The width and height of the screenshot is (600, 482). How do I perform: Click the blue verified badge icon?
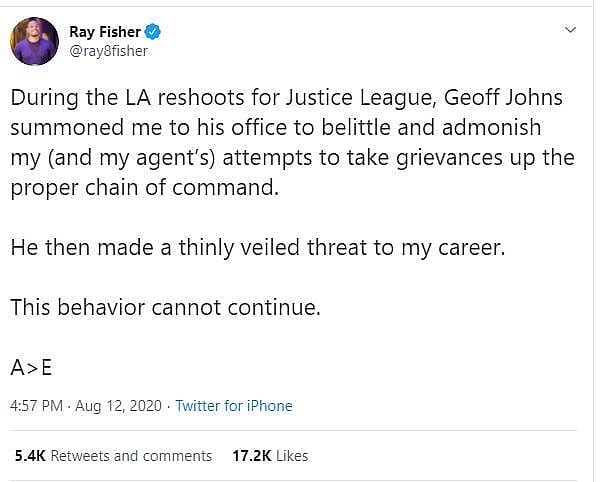point(153,31)
